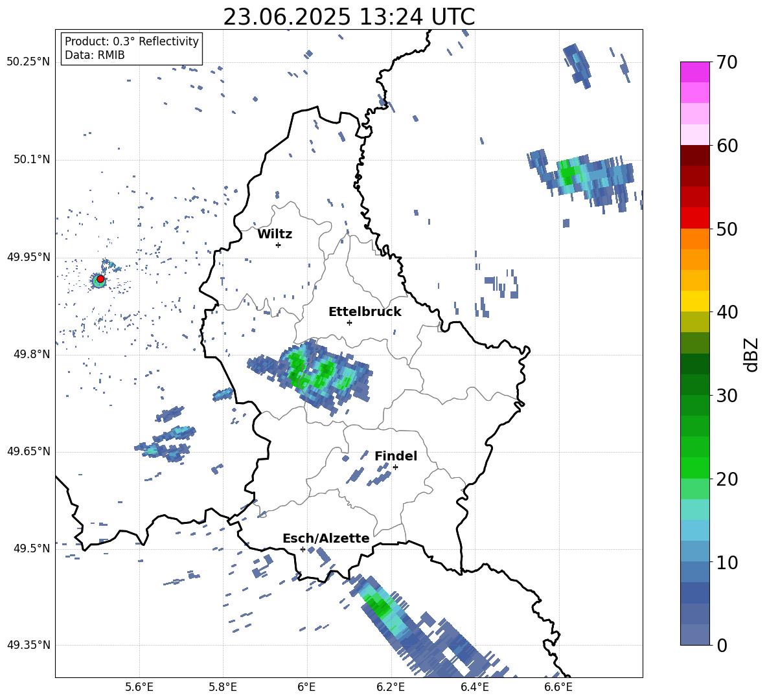
Task: Click the colorbar 20 tick label
Action: pos(727,479)
